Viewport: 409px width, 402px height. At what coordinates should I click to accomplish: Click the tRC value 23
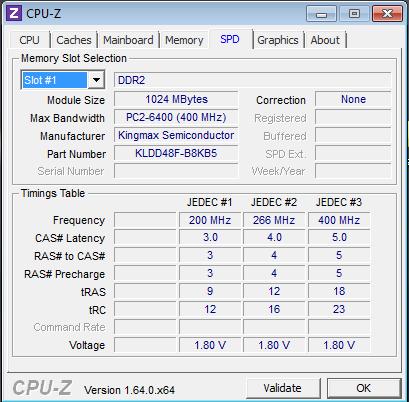tap(339, 309)
